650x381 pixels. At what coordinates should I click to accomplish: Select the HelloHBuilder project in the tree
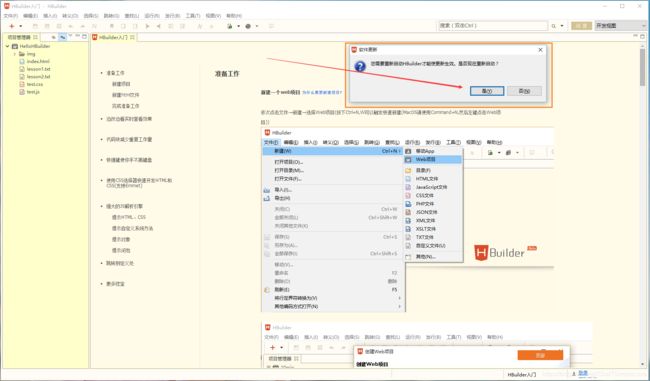(35, 46)
